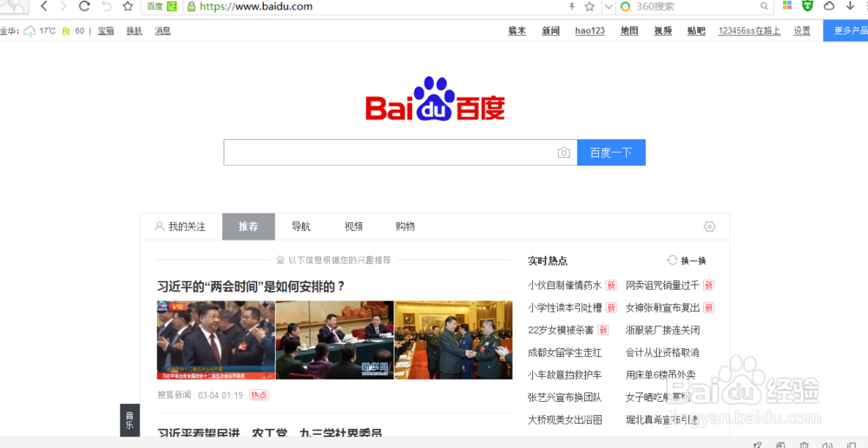Click the speaker sound icon in status bar
868x448 pixels.
tap(827, 445)
